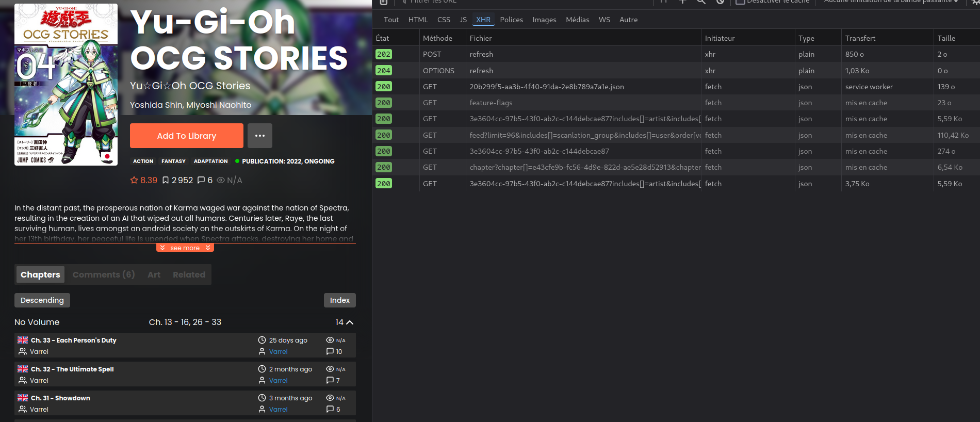980x422 pixels.
Task: Click the comments icon showing 6 on Ch. 31
Action: [330, 409]
